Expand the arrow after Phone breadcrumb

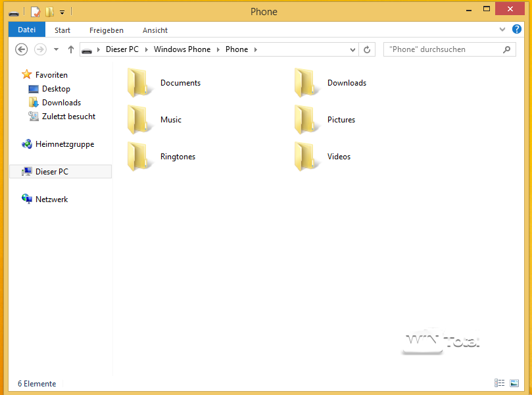[x=256, y=49]
